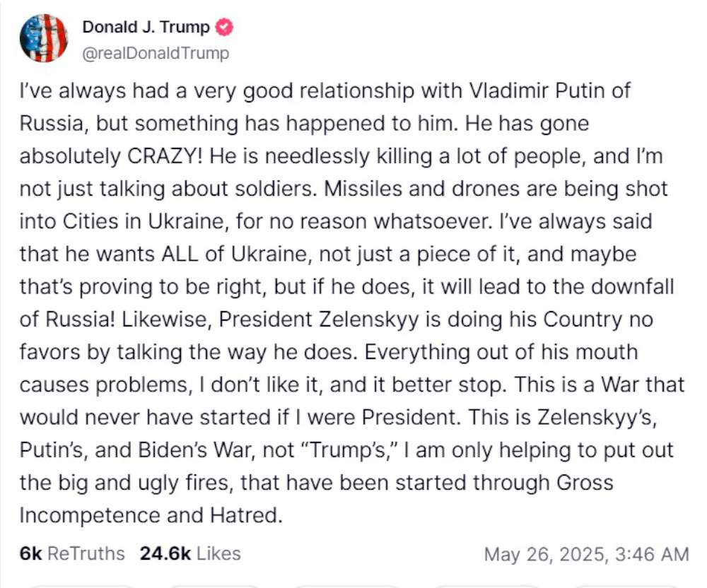Screen dimensions: 707x588
Task: Open Donald J. Trump's flag profile avatar
Action: pyautogui.click(x=44, y=38)
